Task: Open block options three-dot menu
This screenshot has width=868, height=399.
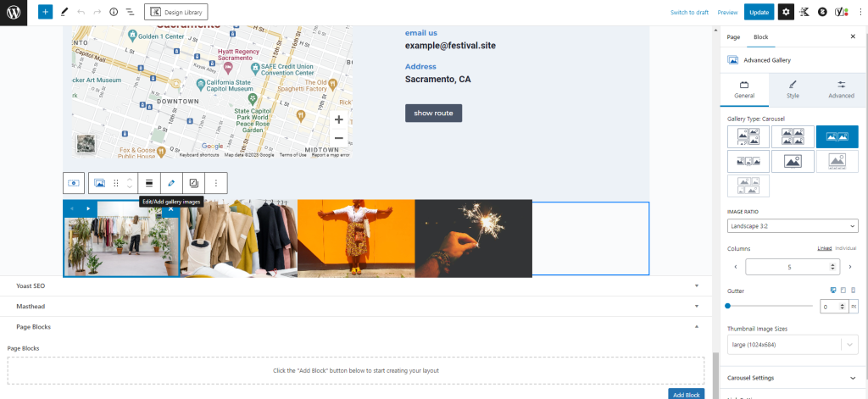Action: click(x=216, y=183)
